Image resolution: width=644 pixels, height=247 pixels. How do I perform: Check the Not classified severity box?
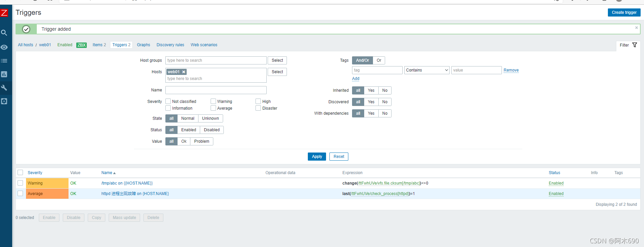coord(168,101)
